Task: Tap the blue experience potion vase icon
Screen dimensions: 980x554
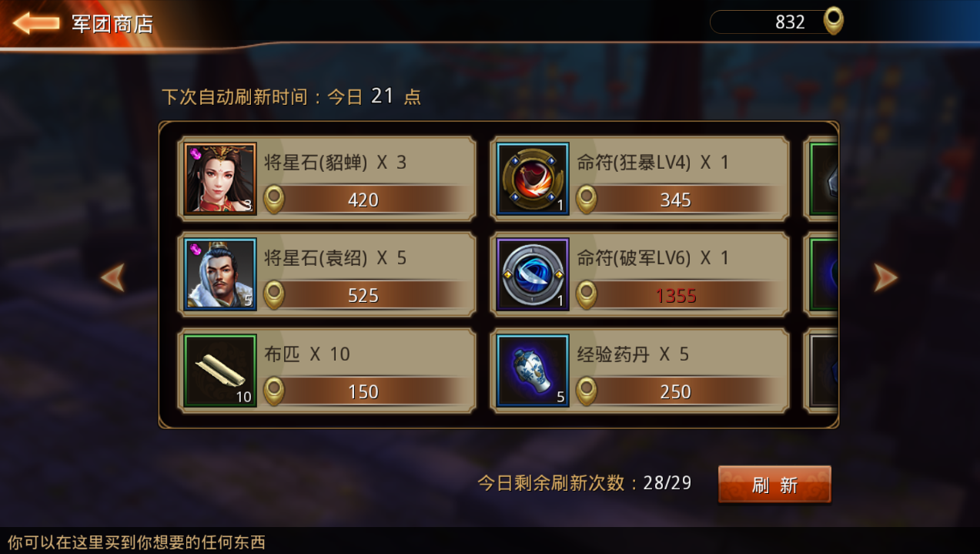Action: point(533,371)
